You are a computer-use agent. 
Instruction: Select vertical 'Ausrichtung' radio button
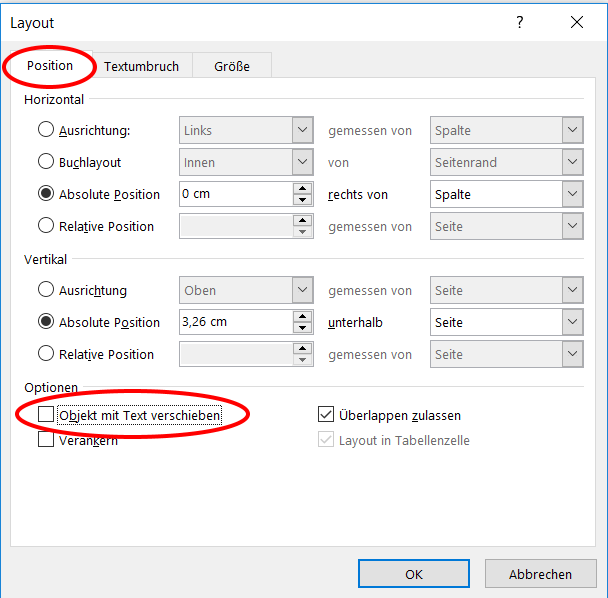[x=46, y=290]
